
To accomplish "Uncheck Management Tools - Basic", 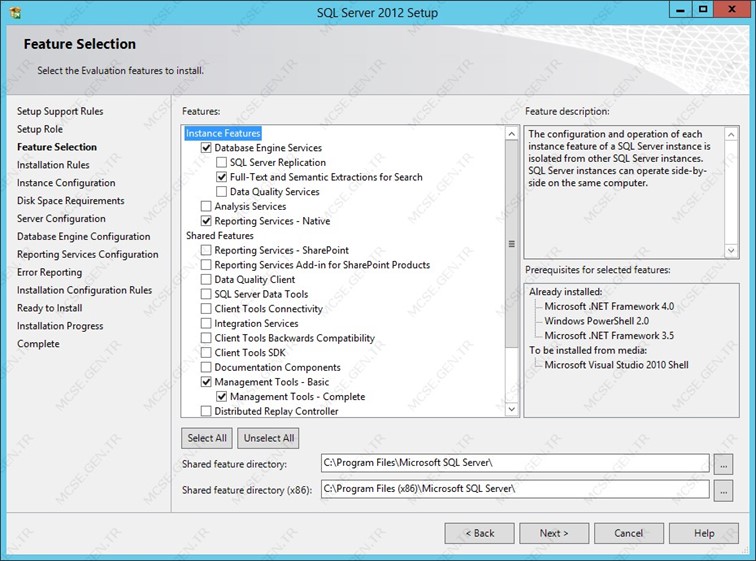I will tap(206, 382).
